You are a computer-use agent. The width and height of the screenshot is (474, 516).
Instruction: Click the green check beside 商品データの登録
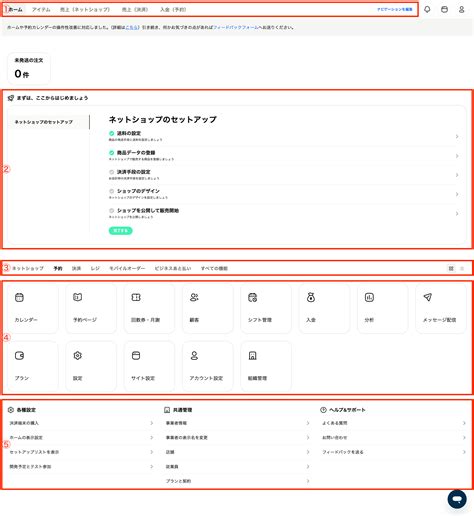tap(112, 153)
